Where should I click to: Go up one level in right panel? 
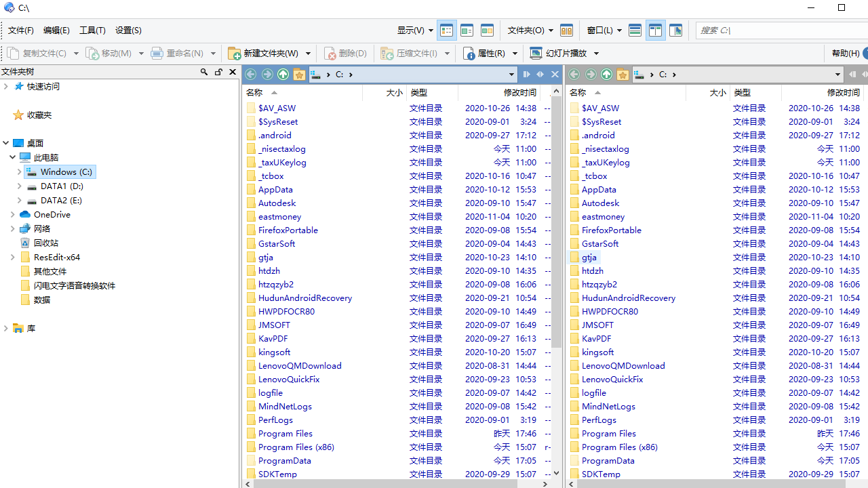coord(607,75)
